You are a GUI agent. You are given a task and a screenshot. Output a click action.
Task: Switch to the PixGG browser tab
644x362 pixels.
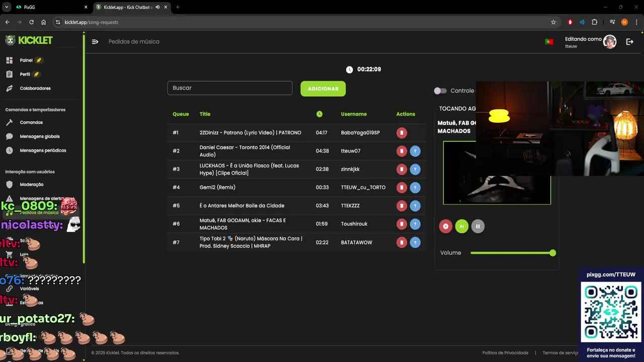(50, 7)
